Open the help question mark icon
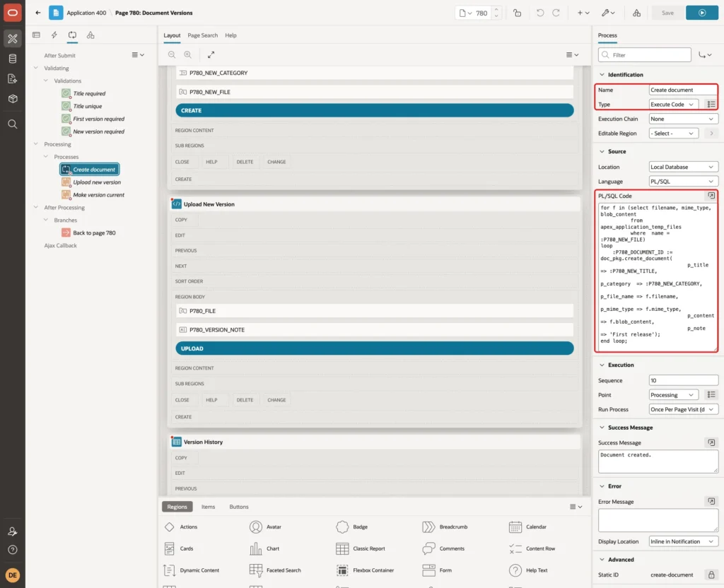 [x=13, y=550]
